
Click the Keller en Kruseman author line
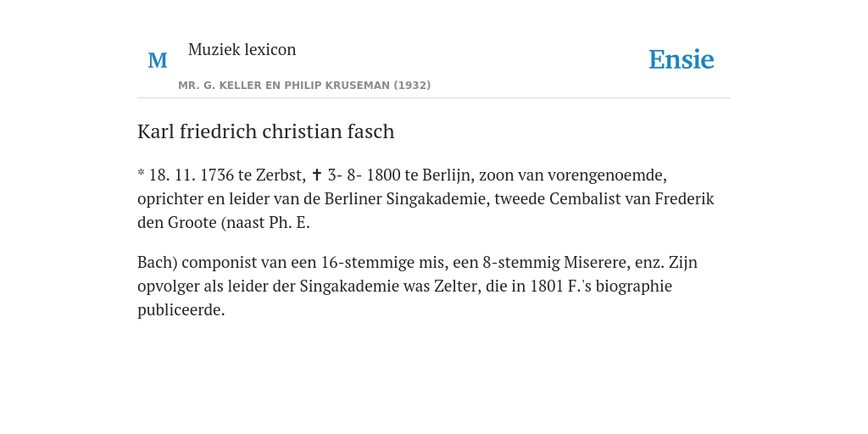tap(304, 86)
